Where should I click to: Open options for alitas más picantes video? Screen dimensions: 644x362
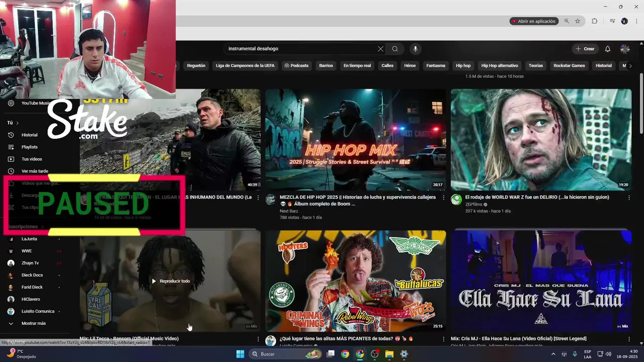tap(444, 339)
